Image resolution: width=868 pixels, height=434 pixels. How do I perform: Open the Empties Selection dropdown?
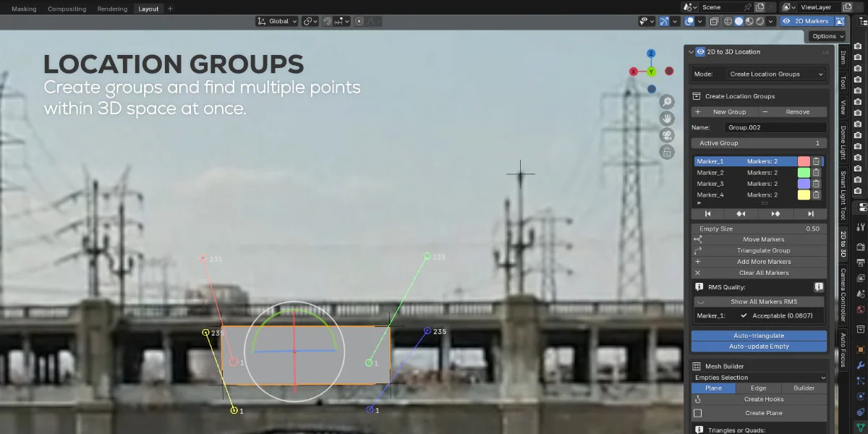[x=759, y=377]
